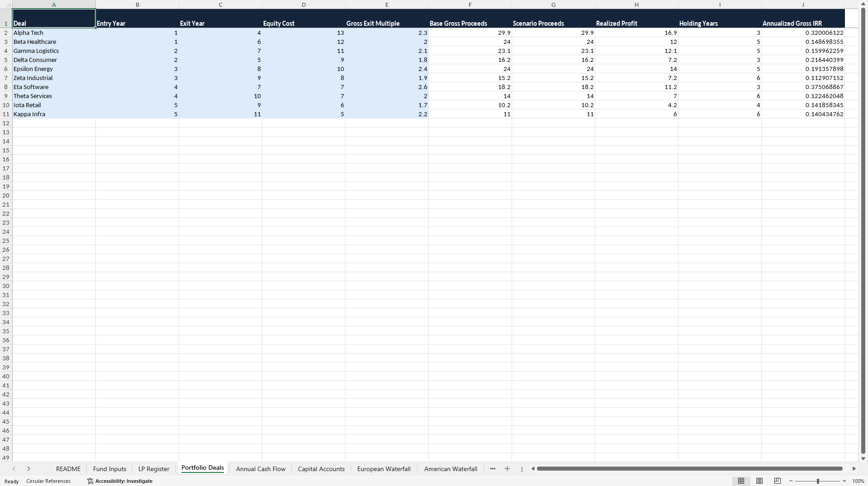Viewport: 868px width, 486px height.
Task: Open the European Waterfall sheet tab
Action: tap(384, 469)
